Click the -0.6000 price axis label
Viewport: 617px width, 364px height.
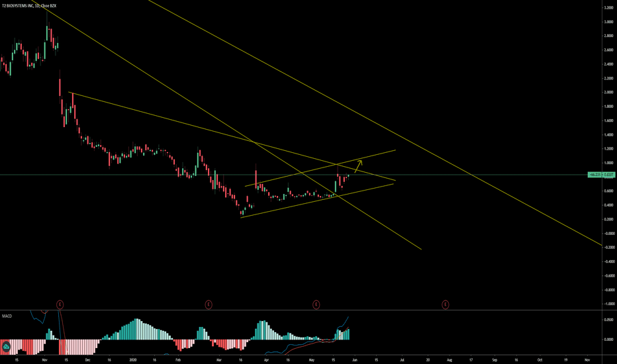[608, 275]
